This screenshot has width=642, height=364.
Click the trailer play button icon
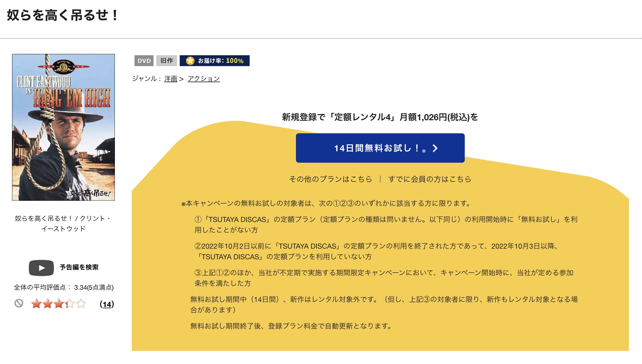point(41,268)
